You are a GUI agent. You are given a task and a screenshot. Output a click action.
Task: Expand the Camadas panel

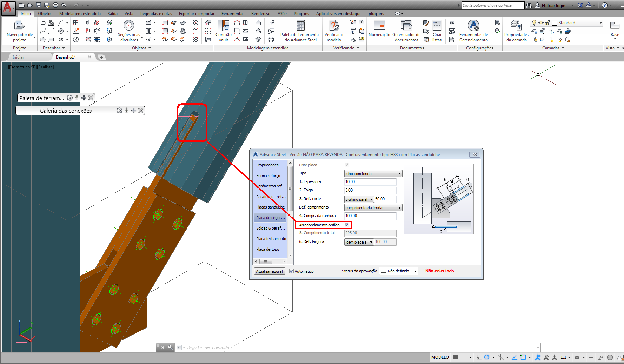[x=553, y=48]
